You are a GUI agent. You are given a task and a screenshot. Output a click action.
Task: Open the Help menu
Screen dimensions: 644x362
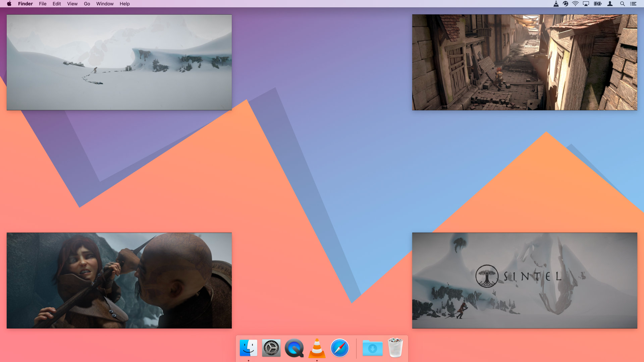tap(124, 4)
